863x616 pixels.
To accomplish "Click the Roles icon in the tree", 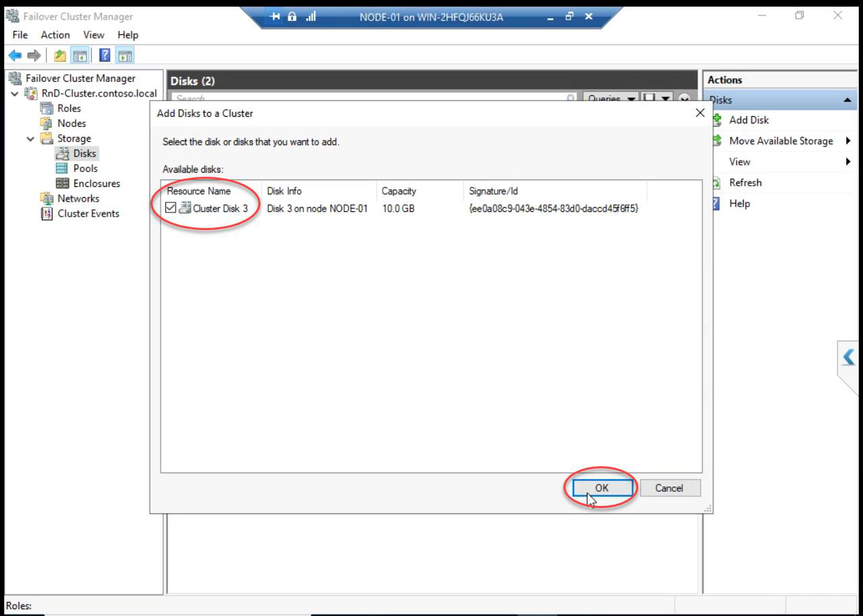I will pos(46,108).
